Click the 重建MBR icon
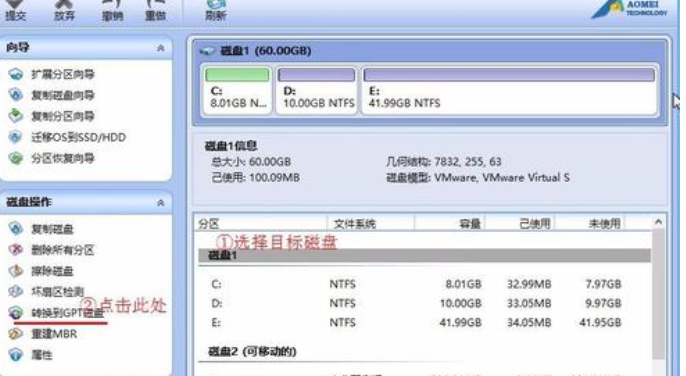Image resolution: width=686 pixels, height=376 pixels. coord(16,334)
